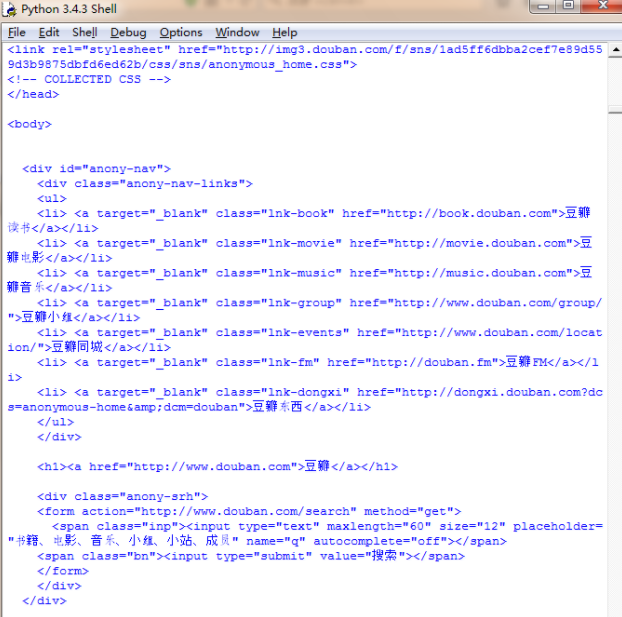Viewport: 622px width, 617px height.
Task: Click the '</form>' closing tag line
Action: pyautogui.click(x=63, y=571)
